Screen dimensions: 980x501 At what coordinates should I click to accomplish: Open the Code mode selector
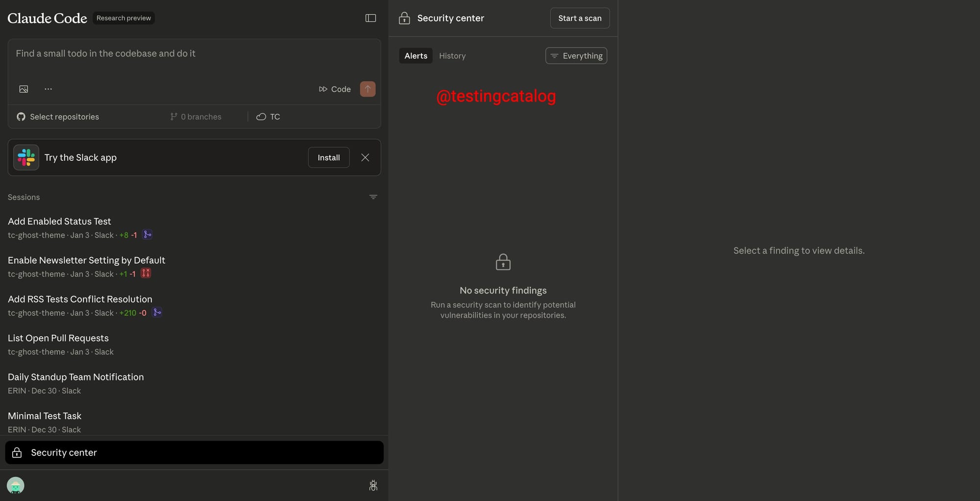point(335,89)
